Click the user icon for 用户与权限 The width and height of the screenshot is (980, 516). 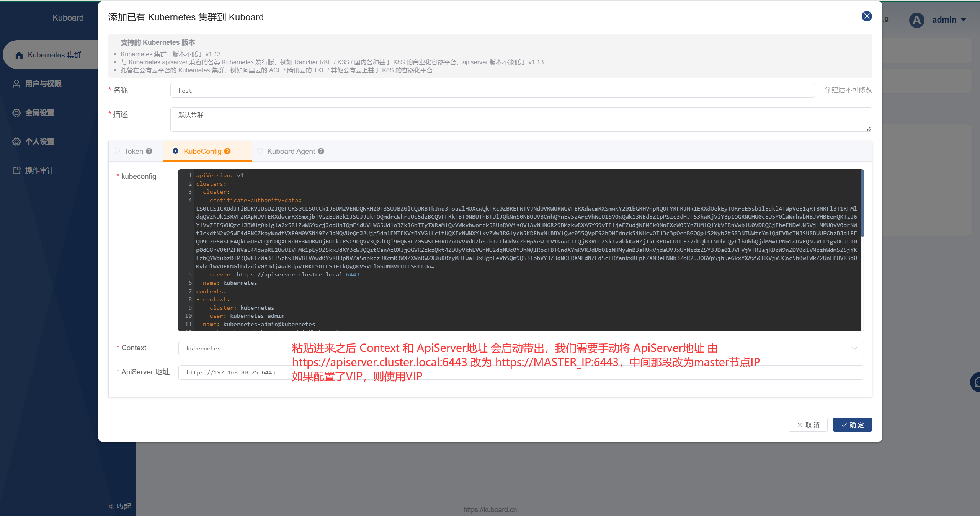(16, 84)
